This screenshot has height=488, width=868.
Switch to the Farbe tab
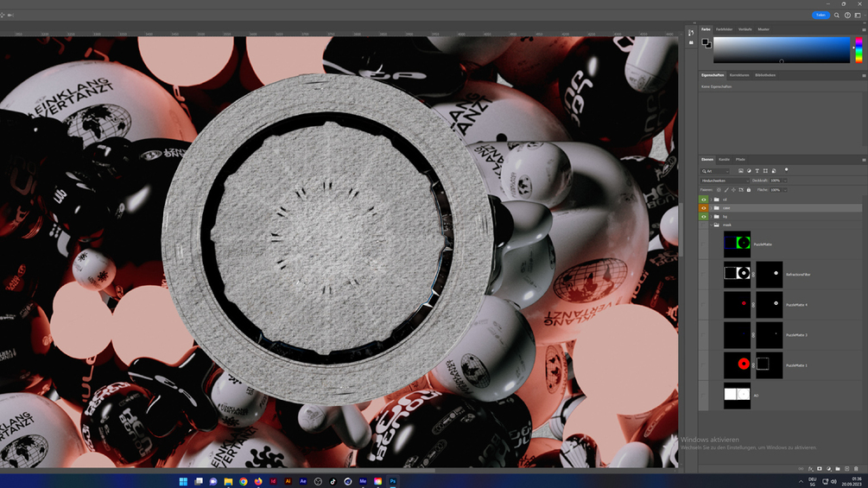click(706, 29)
